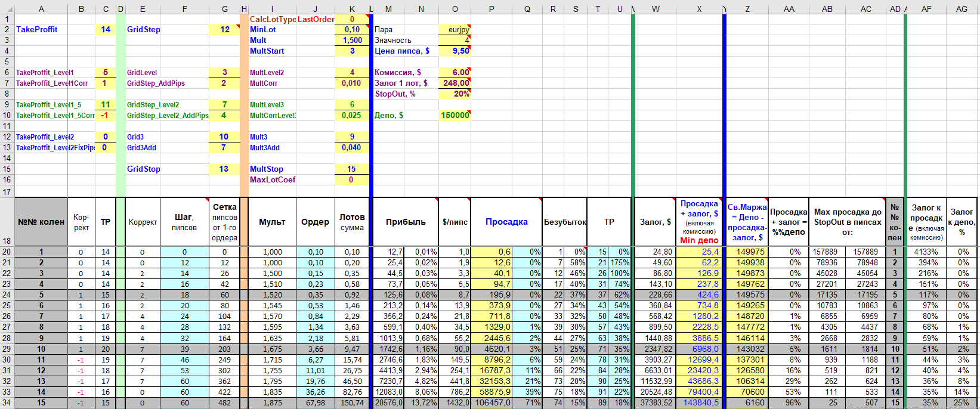
Task: Select the cell with value 106457,0
Action: pyautogui.click(x=491, y=402)
